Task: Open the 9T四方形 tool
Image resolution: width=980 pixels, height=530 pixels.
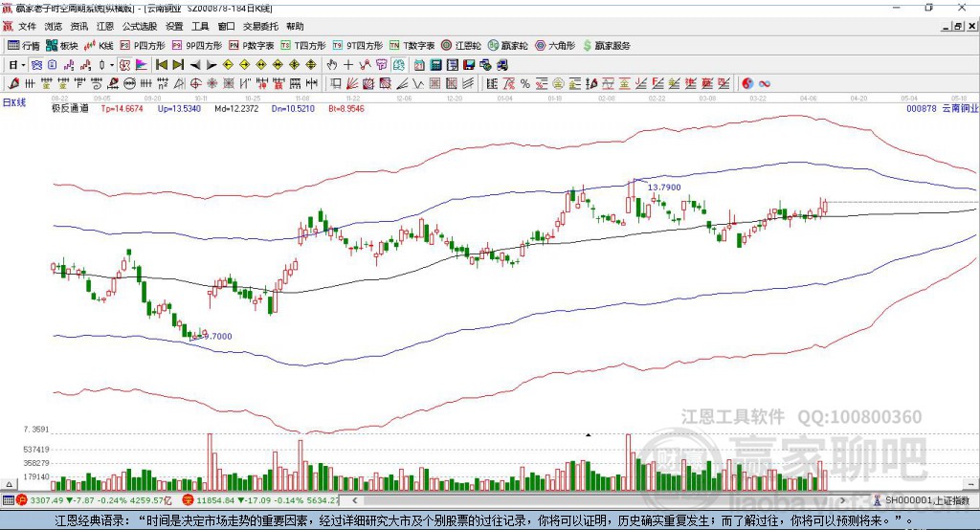Action: click(358, 46)
